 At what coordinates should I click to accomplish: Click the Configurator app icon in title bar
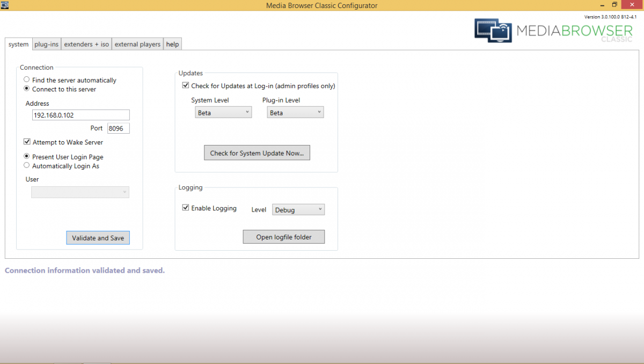click(x=4, y=4)
